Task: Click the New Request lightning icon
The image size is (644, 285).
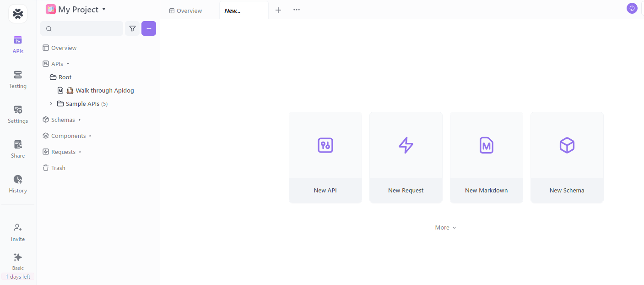Action: point(406,145)
